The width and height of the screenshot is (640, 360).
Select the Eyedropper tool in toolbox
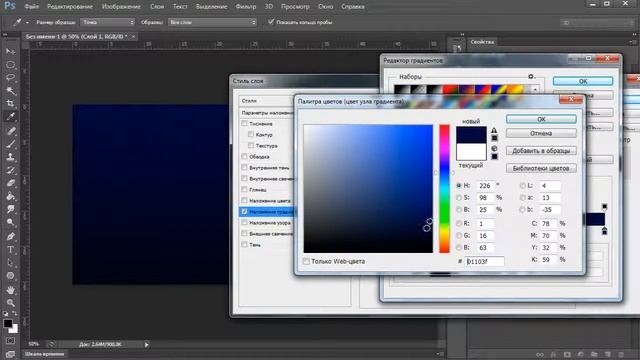click(x=10, y=117)
